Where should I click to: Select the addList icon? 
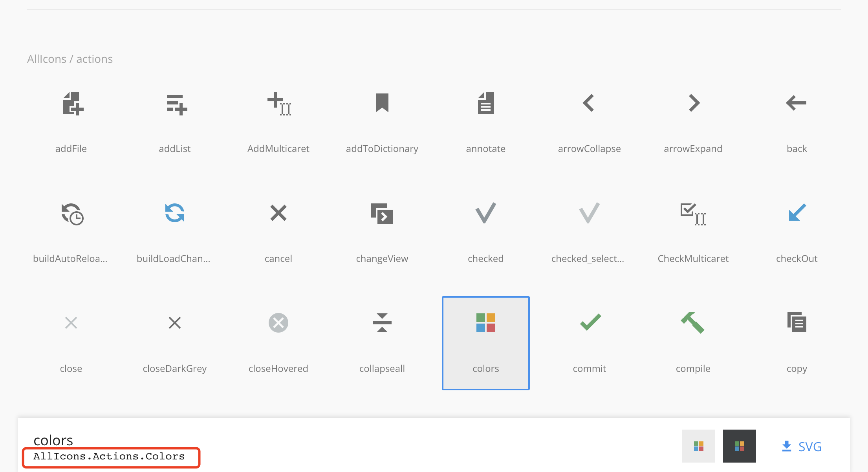(176, 104)
